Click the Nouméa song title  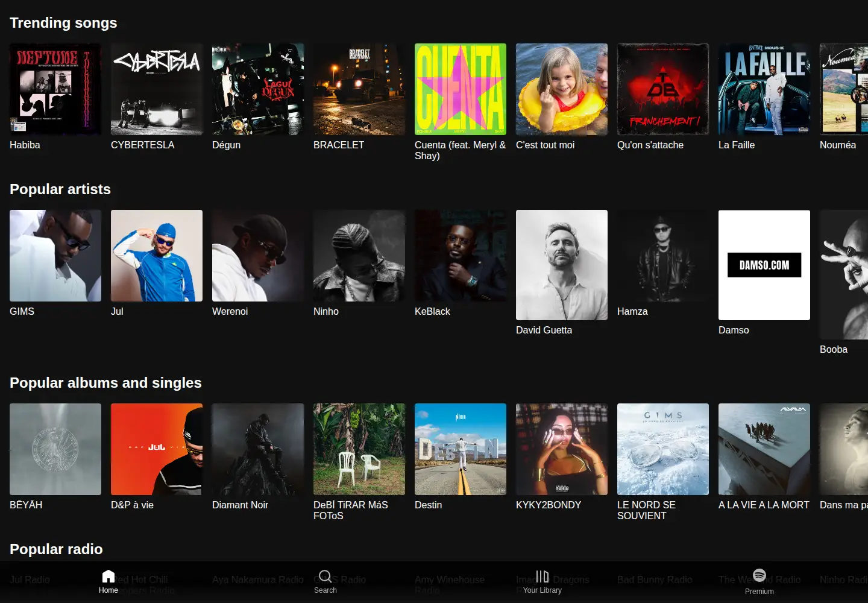pos(838,145)
